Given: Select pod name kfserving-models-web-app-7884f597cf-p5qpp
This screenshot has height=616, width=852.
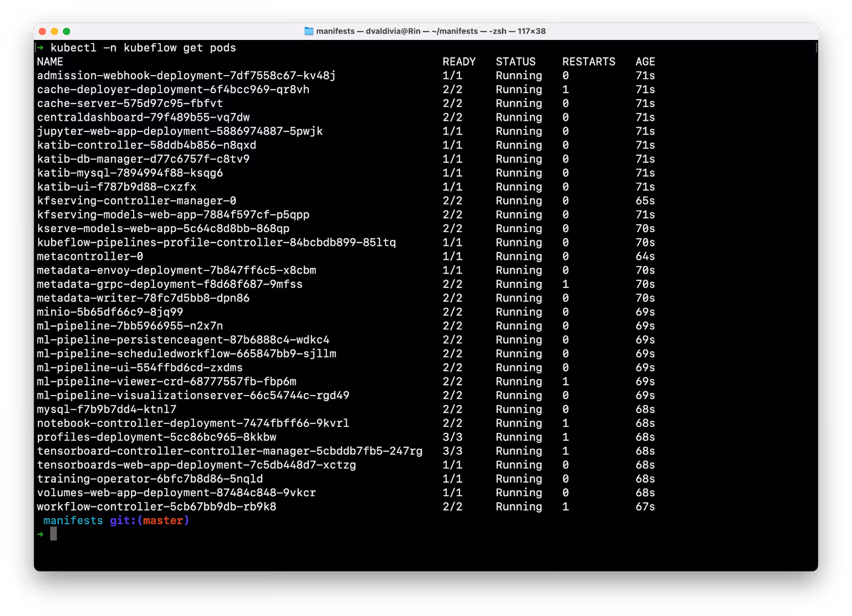Looking at the screenshot, I should [x=173, y=215].
